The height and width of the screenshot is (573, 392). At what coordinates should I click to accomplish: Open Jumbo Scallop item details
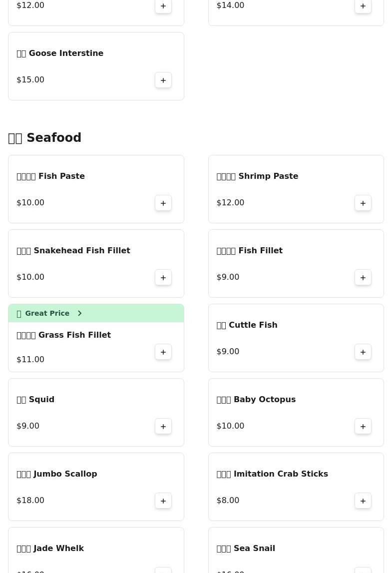tap(57, 474)
